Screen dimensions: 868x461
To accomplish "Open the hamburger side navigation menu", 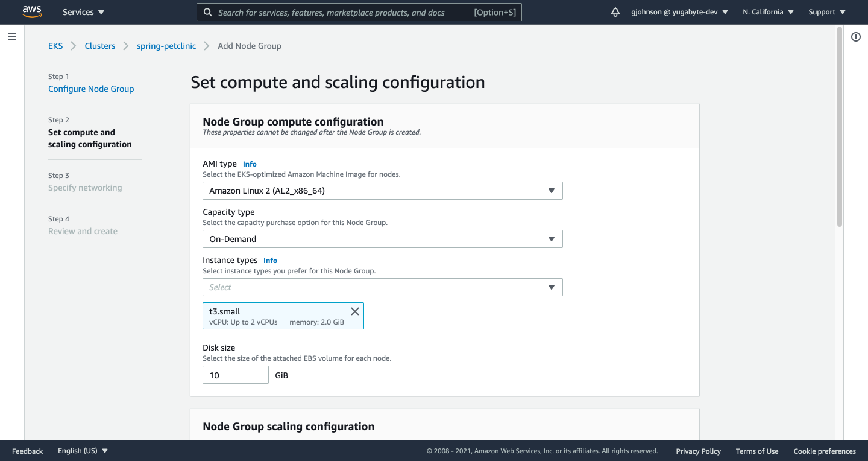I will point(12,37).
